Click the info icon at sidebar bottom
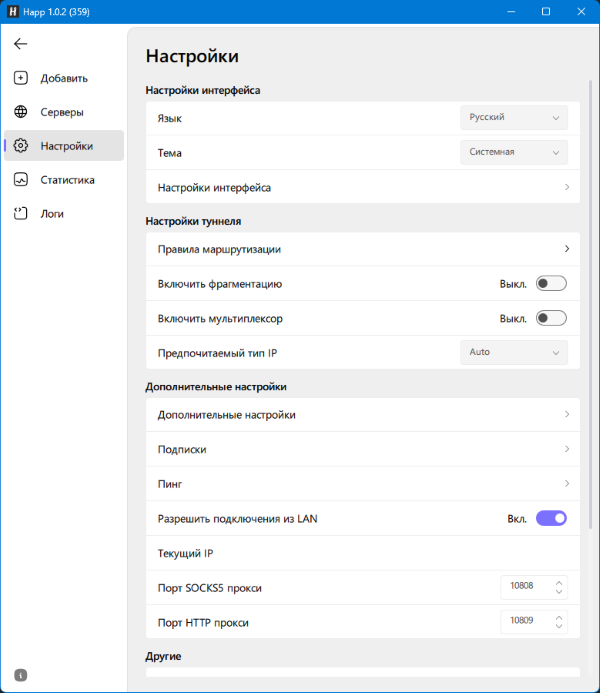This screenshot has width=600, height=693. [21, 675]
